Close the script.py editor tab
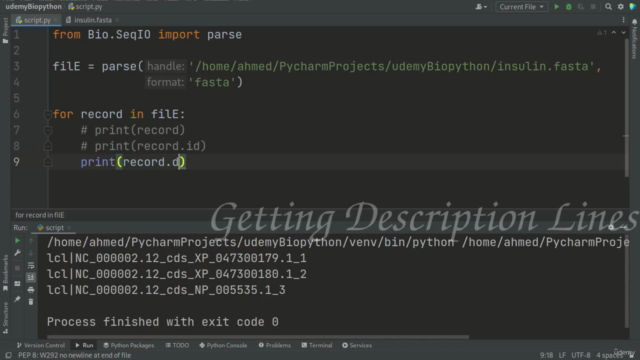 pyautogui.click(x=56, y=20)
